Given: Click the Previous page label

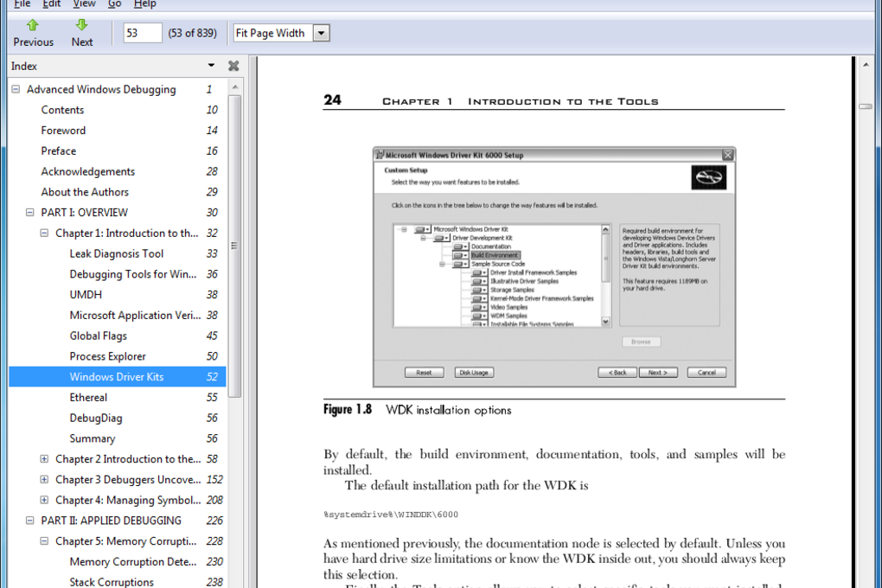Looking at the screenshot, I should tap(33, 42).
